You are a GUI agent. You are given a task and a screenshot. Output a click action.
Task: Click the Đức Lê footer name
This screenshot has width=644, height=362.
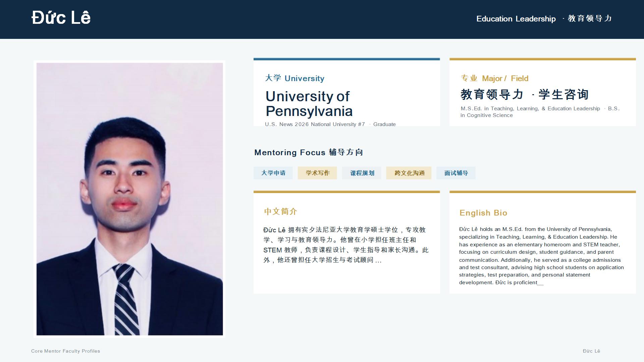591,351
